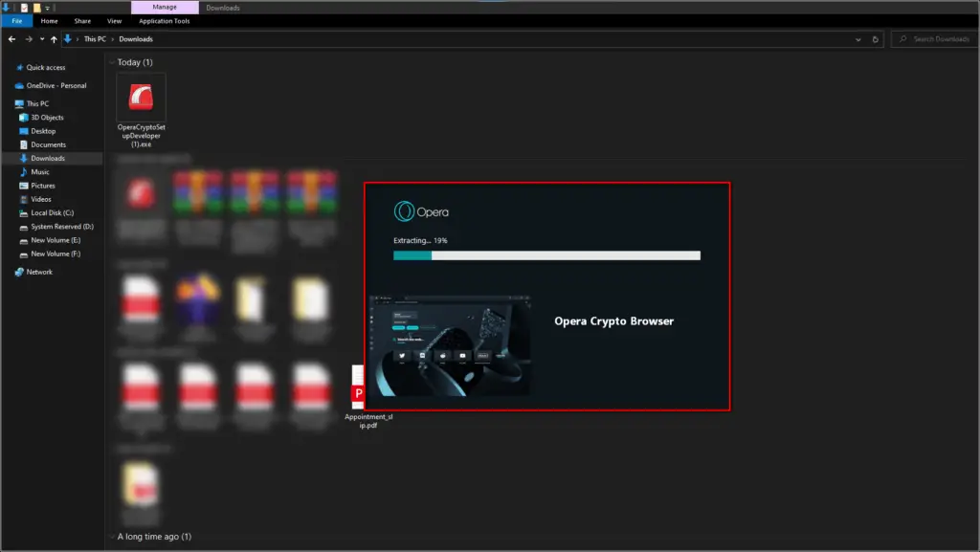Open the Application Tools tab
980x552 pixels.
tap(165, 21)
